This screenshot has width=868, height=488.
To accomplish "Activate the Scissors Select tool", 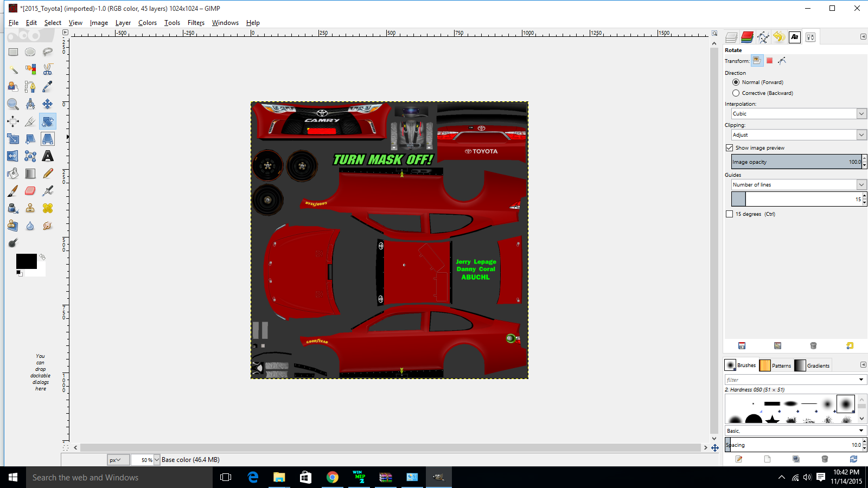I will pyautogui.click(x=48, y=69).
